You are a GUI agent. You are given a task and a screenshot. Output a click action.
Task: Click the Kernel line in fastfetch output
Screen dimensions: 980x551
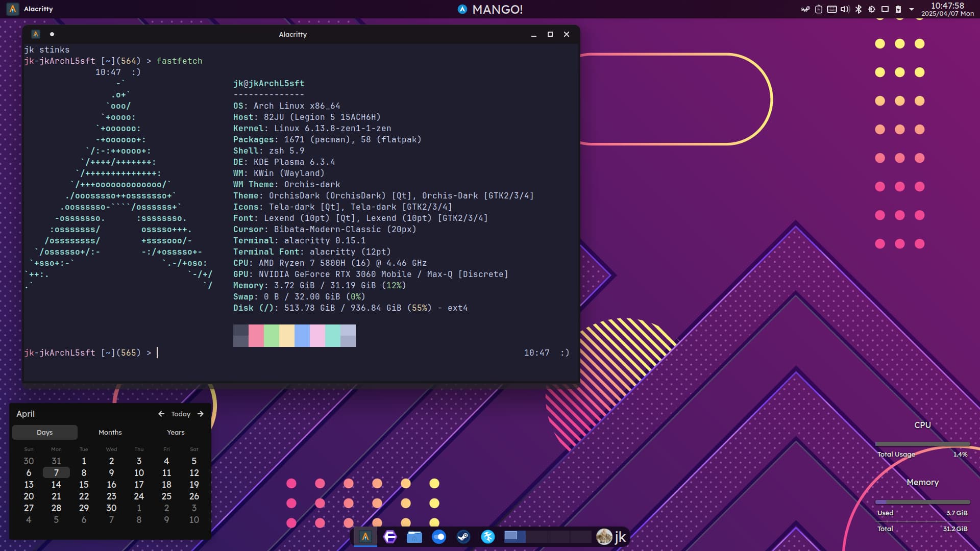312,128
